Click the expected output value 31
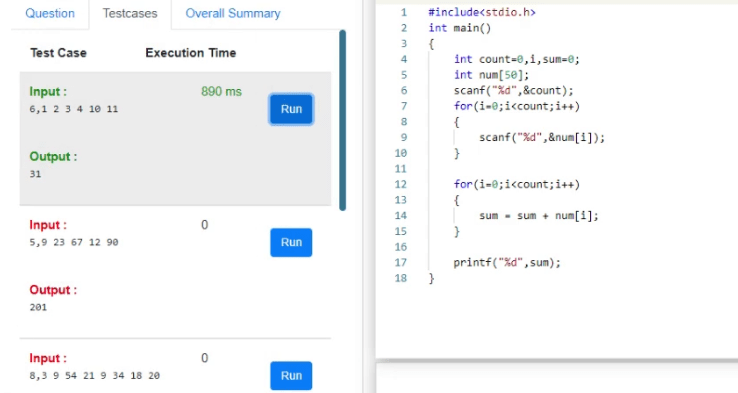 pos(35,174)
